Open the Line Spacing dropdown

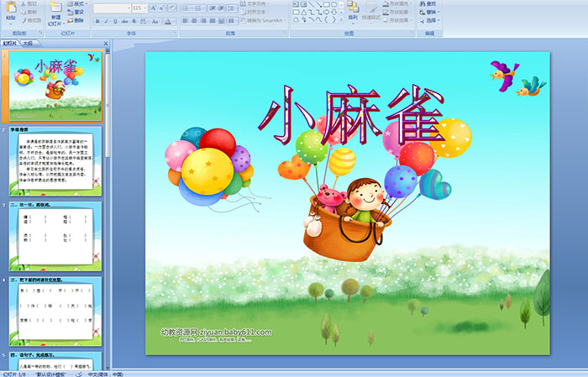(x=232, y=8)
